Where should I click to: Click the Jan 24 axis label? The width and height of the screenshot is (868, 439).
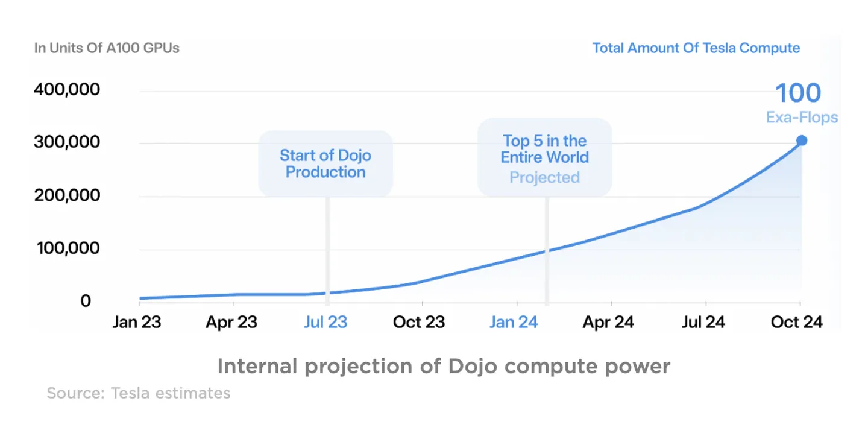[x=514, y=322]
